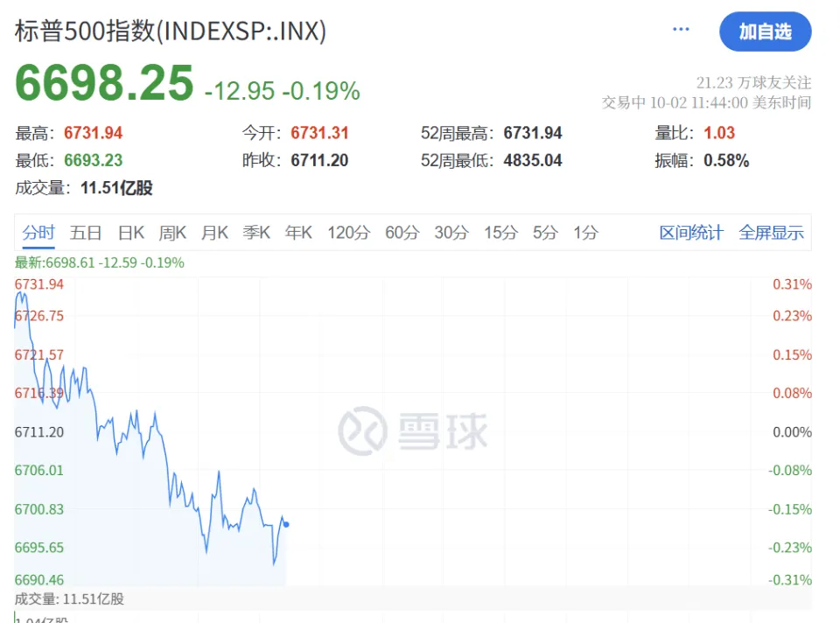Pick the 1分 interval chart
840x623 pixels.
[585, 233]
